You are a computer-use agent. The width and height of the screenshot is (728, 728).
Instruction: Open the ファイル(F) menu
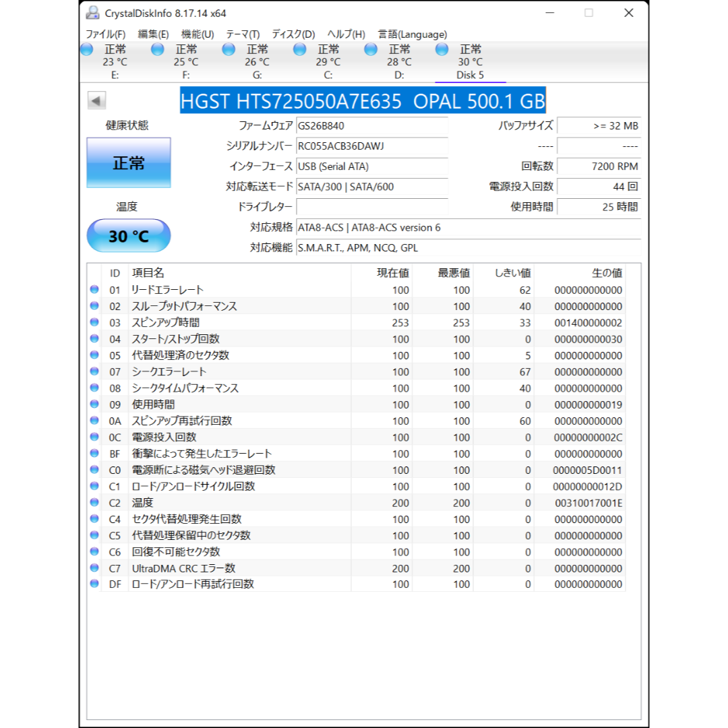coord(105,34)
